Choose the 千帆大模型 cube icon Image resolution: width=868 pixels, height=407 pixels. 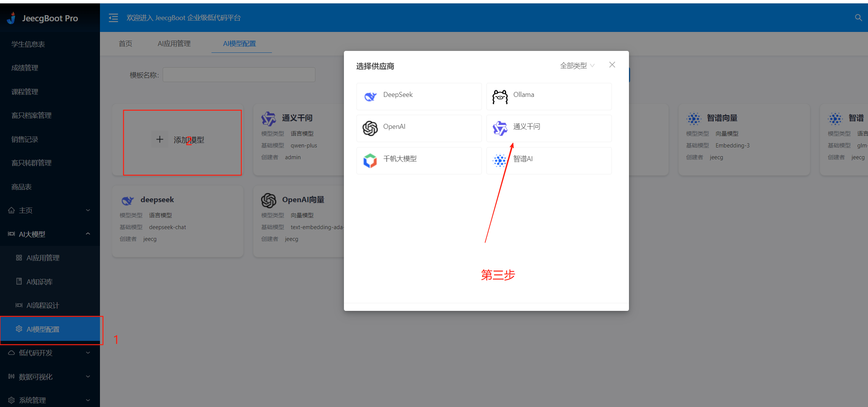click(370, 160)
